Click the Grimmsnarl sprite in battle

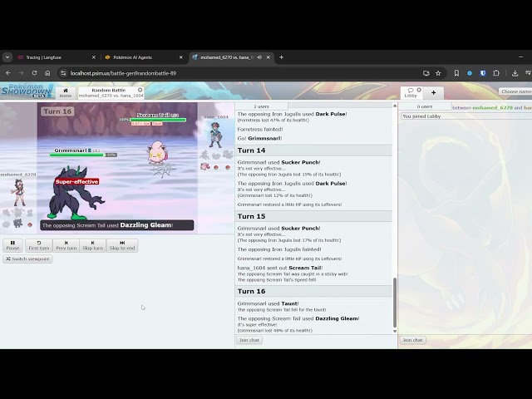[76, 193]
